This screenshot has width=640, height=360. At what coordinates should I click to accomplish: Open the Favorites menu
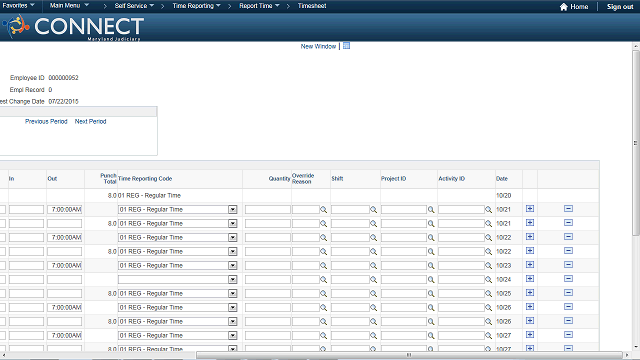point(18,6)
